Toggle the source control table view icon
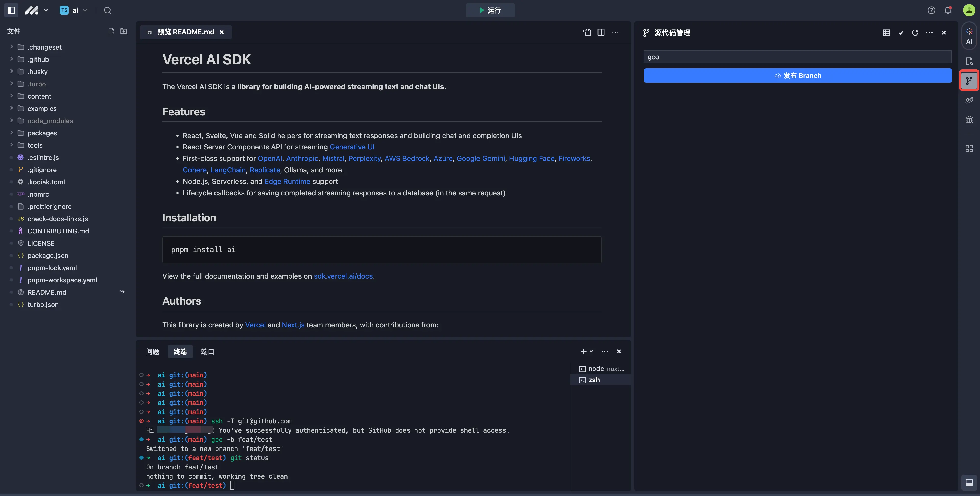This screenshot has height=496, width=980. [886, 33]
